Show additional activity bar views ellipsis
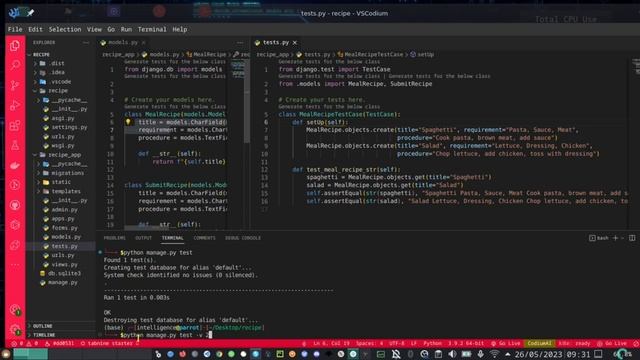 (x=15, y=265)
